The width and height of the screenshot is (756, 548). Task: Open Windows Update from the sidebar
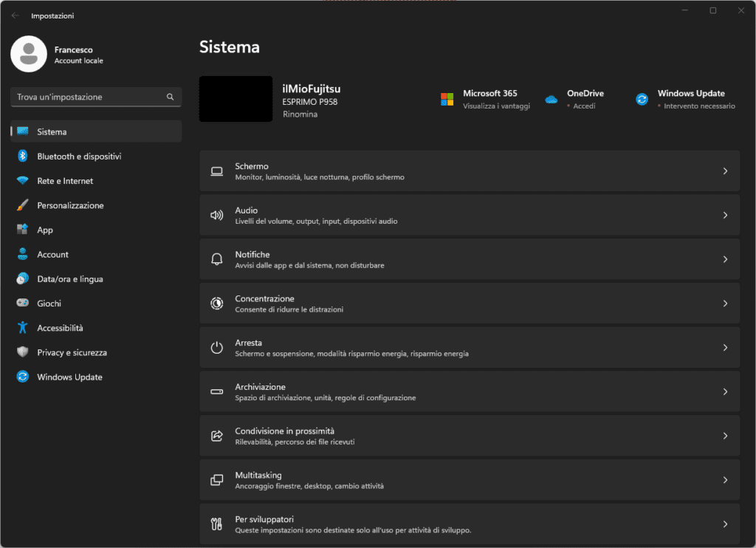click(69, 377)
